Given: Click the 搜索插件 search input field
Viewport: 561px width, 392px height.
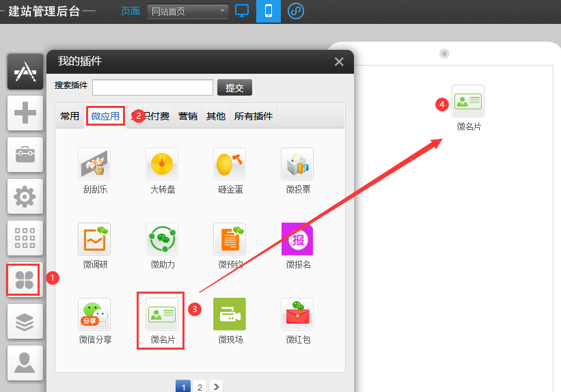Looking at the screenshot, I should [153, 87].
